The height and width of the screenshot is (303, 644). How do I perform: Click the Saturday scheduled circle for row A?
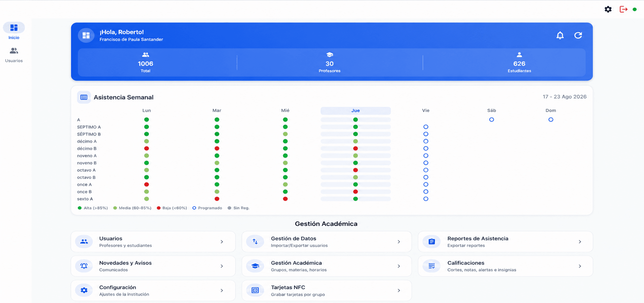[492, 120]
